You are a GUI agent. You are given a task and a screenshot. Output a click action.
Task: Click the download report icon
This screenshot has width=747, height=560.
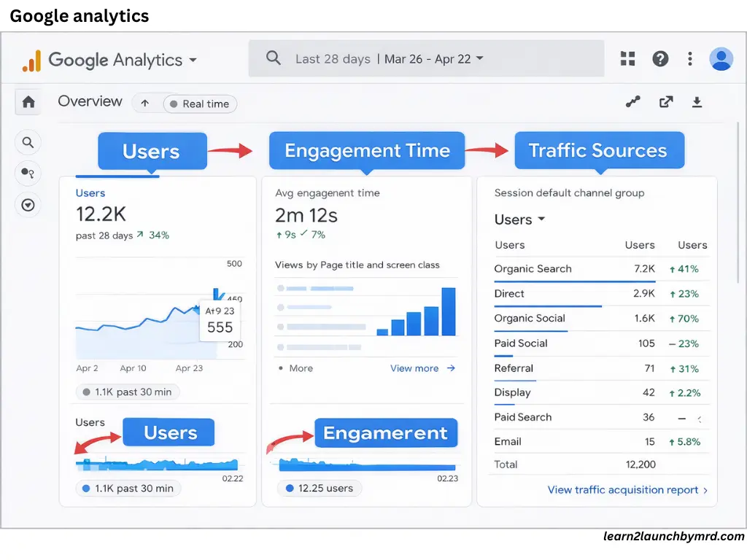tap(697, 102)
